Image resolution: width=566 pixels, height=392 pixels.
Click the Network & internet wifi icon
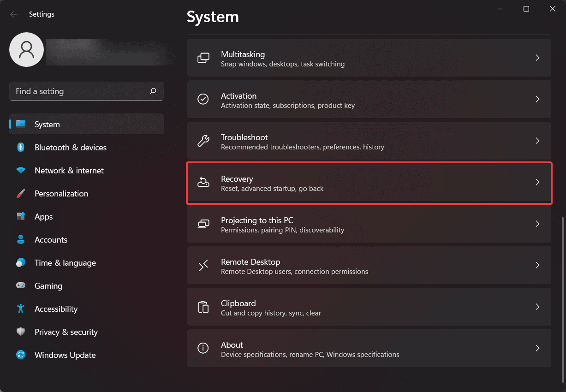pos(21,171)
